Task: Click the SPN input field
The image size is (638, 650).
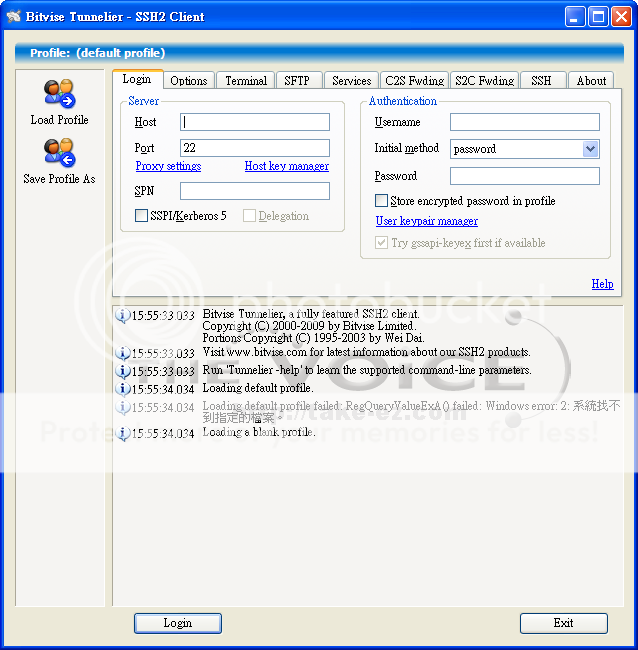Action: pos(255,191)
